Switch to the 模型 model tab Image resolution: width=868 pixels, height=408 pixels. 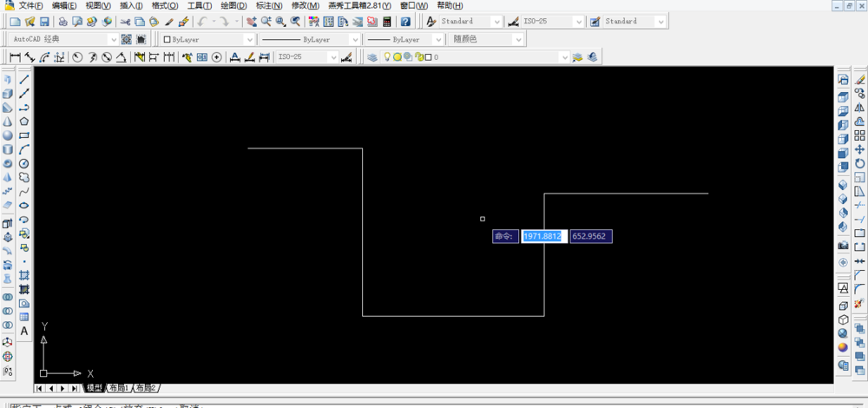(95, 387)
